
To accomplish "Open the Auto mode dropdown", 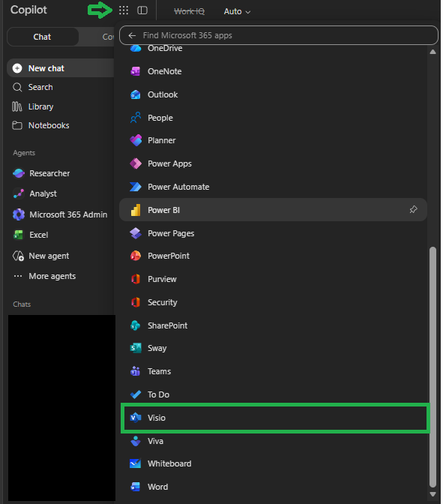I will (x=237, y=11).
